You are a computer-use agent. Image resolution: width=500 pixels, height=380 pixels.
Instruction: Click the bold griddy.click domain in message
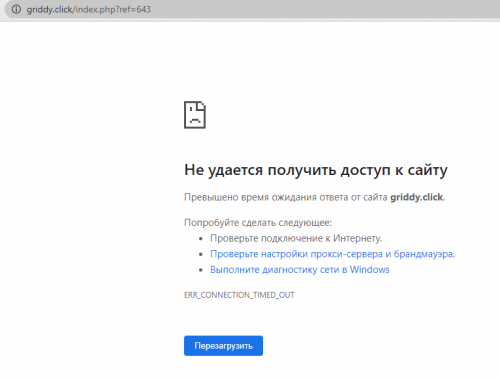coord(417,197)
